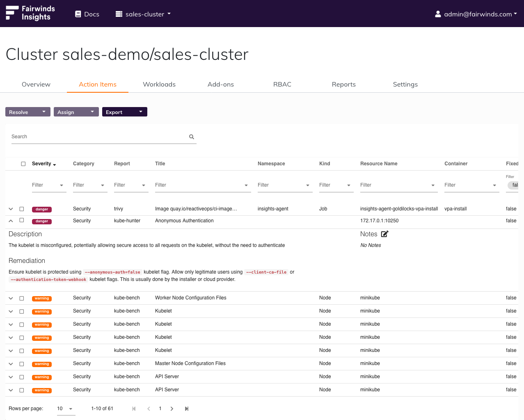Open the Namespace filter dropdown
This screenshot has width=524, height=420.
tap(285, 185)
